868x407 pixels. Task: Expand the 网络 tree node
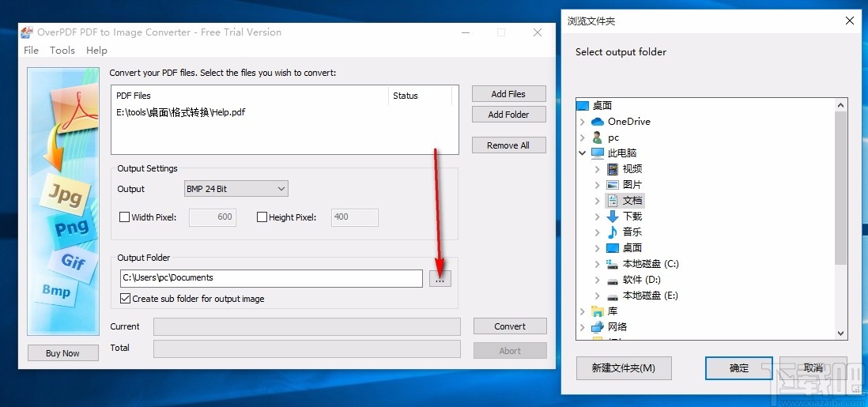(x=583, y=327)
